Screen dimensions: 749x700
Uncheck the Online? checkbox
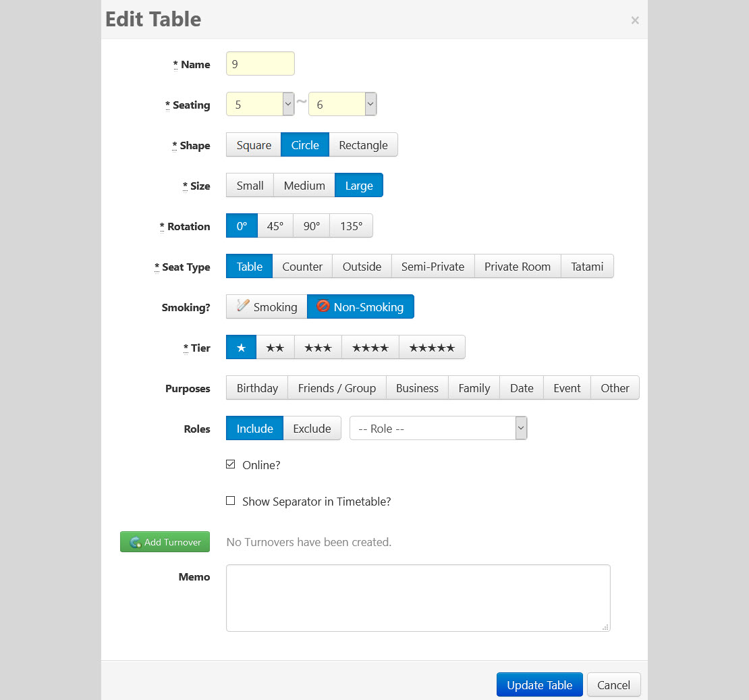[230, 464]
